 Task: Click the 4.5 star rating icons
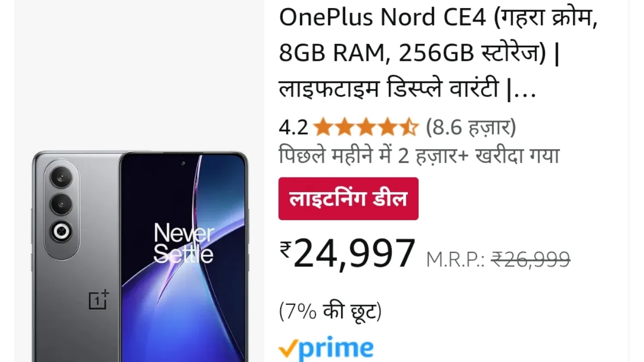[366, 128]
